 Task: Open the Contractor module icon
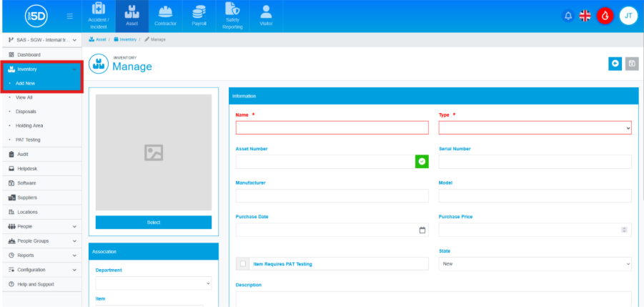[167, 15]
